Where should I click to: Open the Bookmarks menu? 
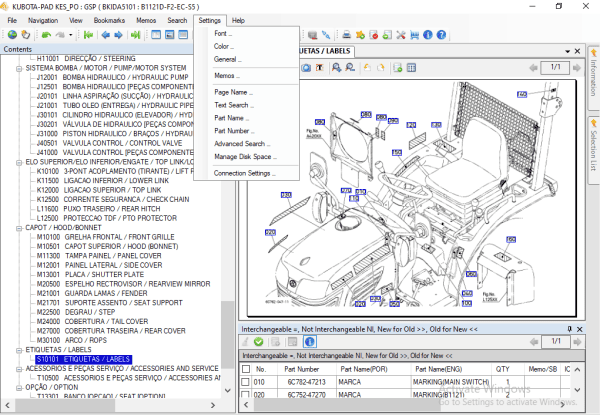click(109, 20)
